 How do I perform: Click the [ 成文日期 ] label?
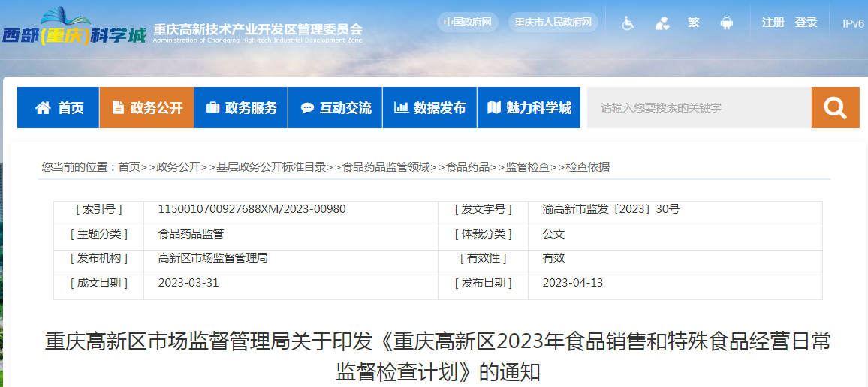point(99,283)
